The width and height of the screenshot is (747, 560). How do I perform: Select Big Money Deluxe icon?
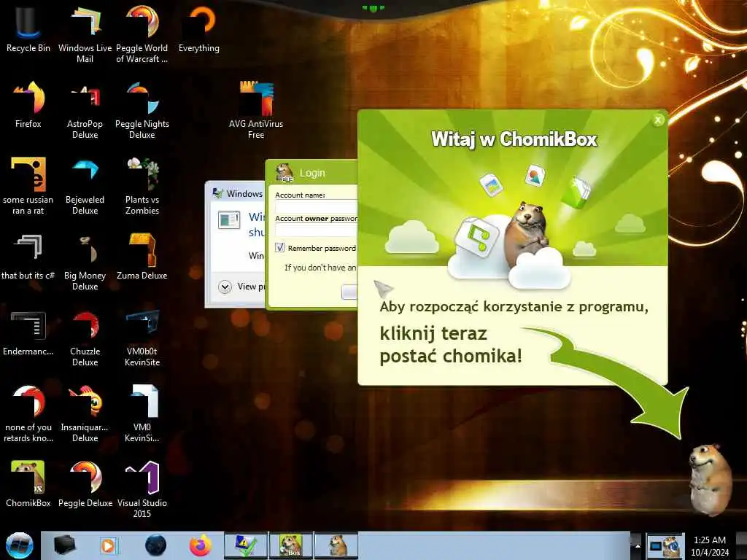(85, 261)
